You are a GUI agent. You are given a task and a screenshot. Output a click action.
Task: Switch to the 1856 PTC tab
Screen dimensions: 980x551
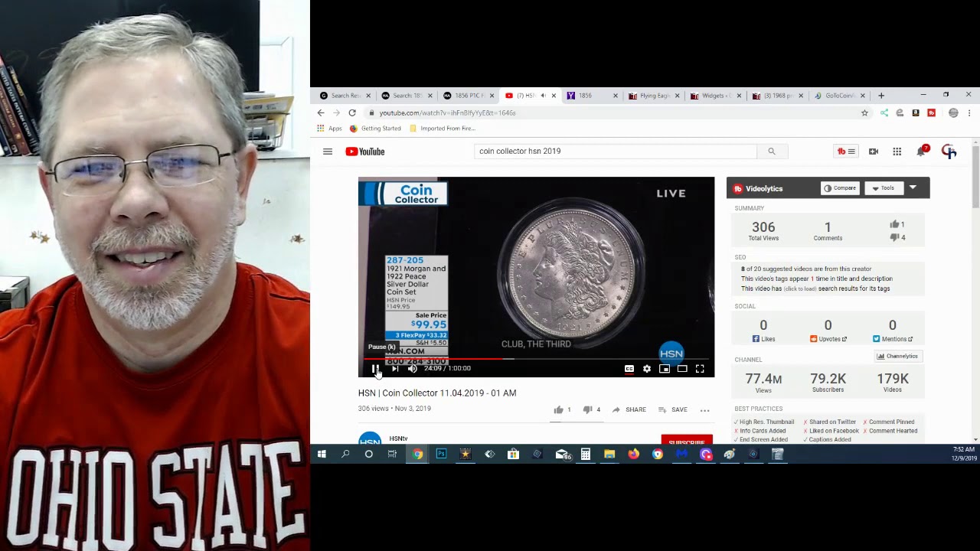coord(467,96)
